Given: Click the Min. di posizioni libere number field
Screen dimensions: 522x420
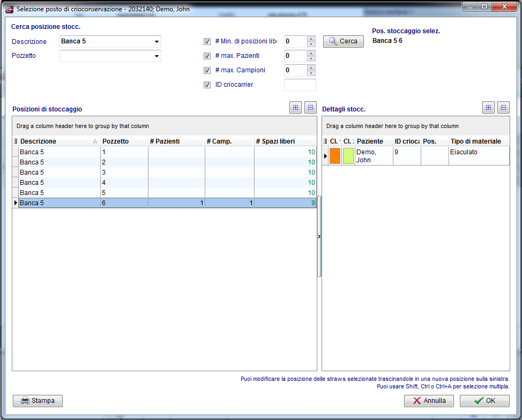Looking at the screenshot, I should (x=295, y=42).
